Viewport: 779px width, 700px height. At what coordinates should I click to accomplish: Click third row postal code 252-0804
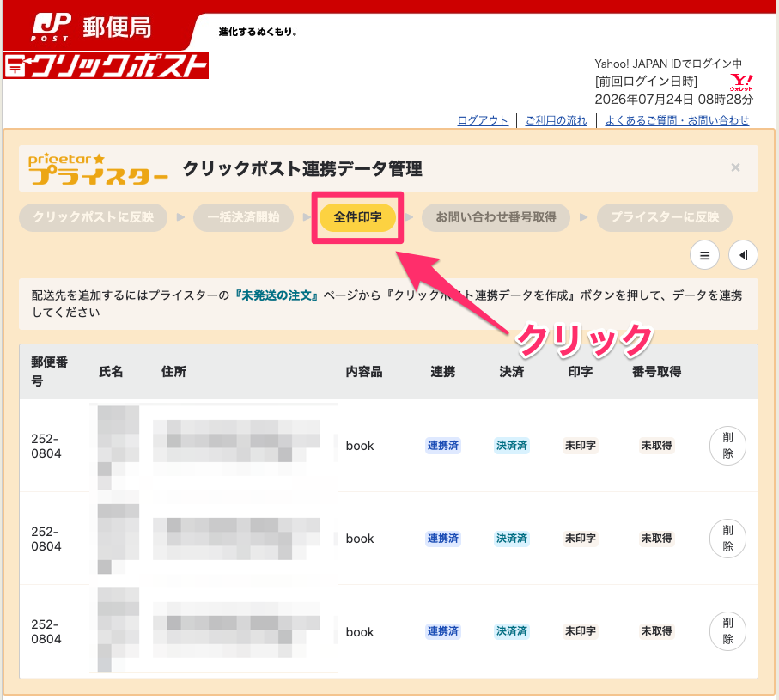tap(46, 631)
